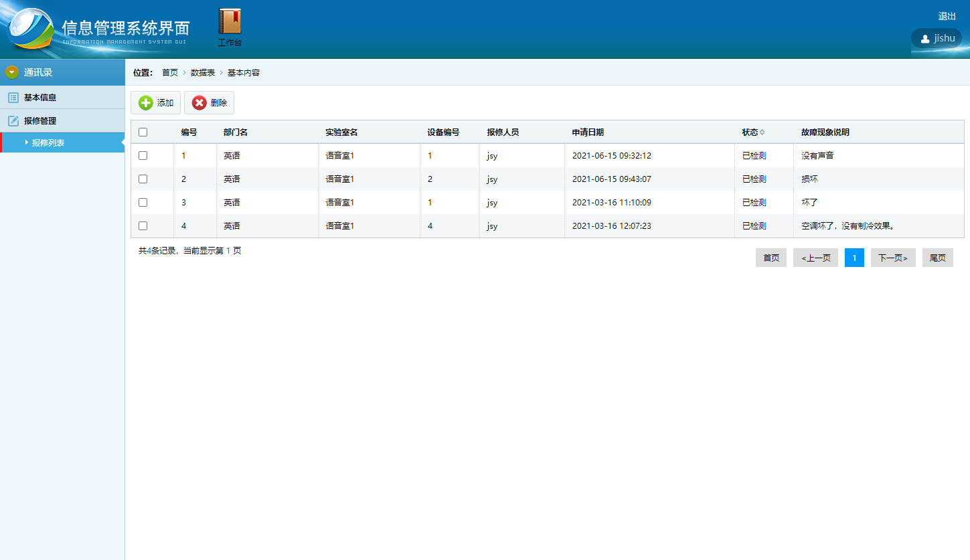Open the 工作台 book icon
Image resolution: width=970 pixels, height=560 pixels.
pos(230,21)
